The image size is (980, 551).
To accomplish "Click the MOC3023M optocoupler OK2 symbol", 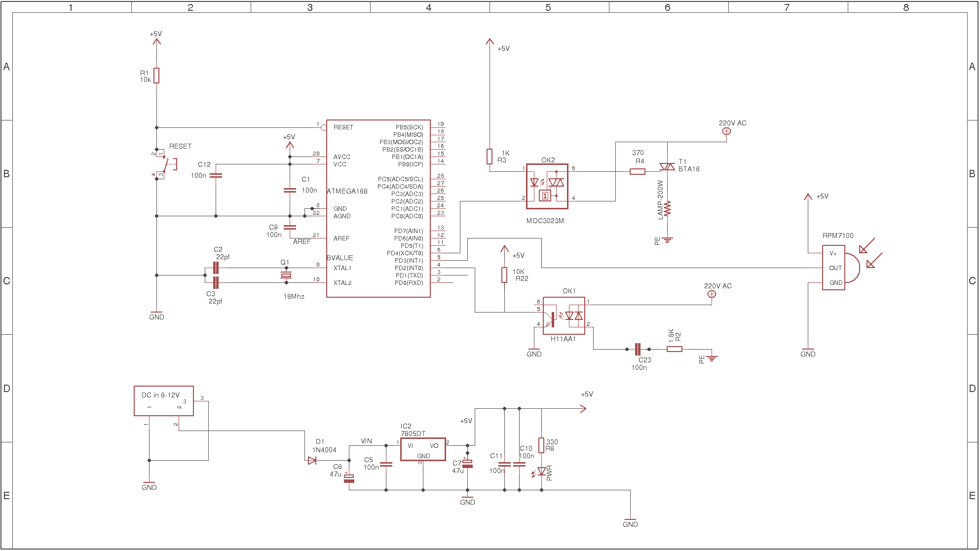I will pyautogui.click(x=547, y=187).
